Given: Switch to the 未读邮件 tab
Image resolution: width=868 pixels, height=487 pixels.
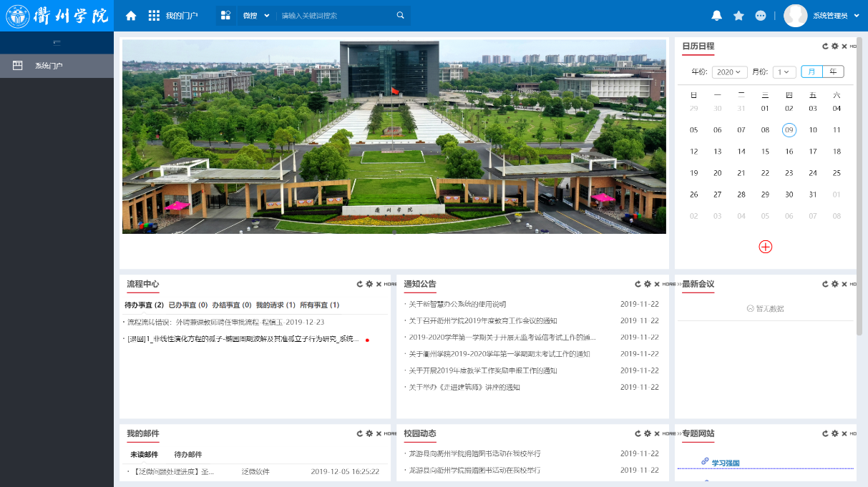Looking at the screenshot, I should [144, 455].
